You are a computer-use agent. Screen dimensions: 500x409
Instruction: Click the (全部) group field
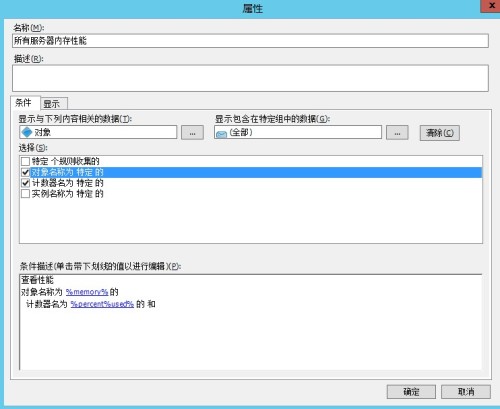coord(298,132)
